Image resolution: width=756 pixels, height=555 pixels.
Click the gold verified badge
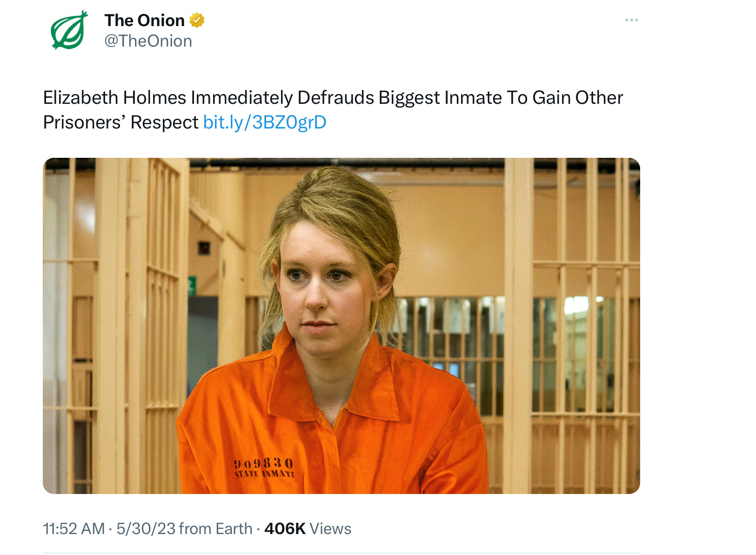197,20
